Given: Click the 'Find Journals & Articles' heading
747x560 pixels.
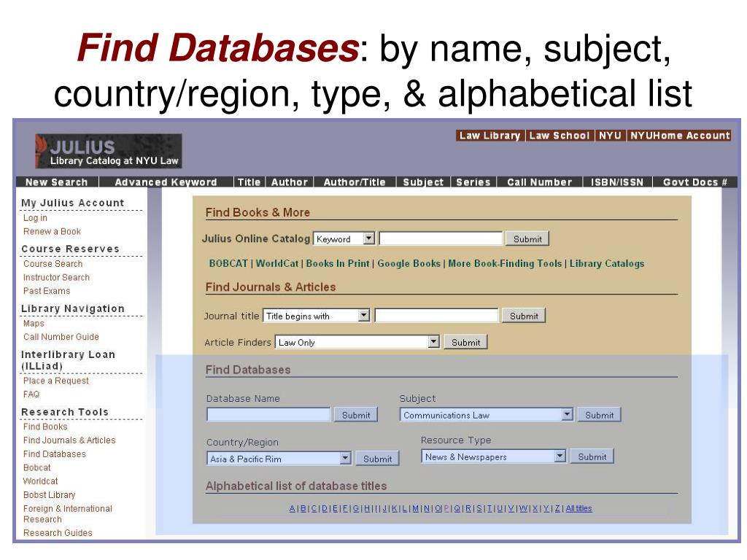Looking at the screenshot, I should click(x=270, y=287).
